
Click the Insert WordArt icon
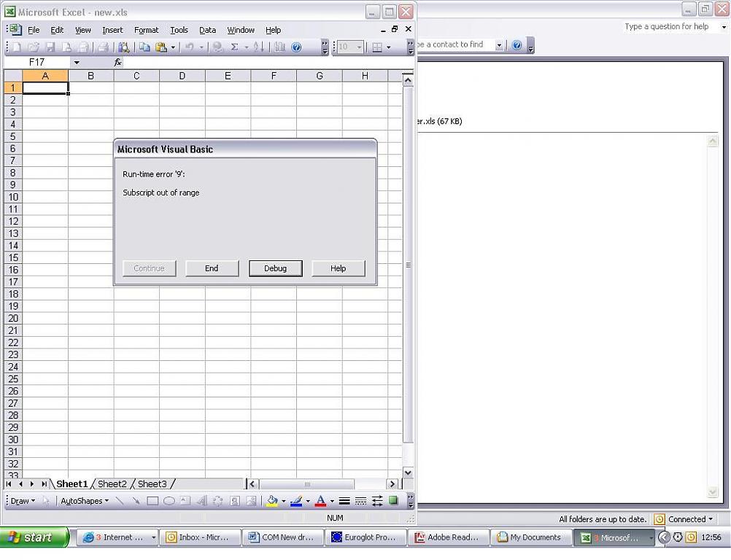click(x=202, y=501)
